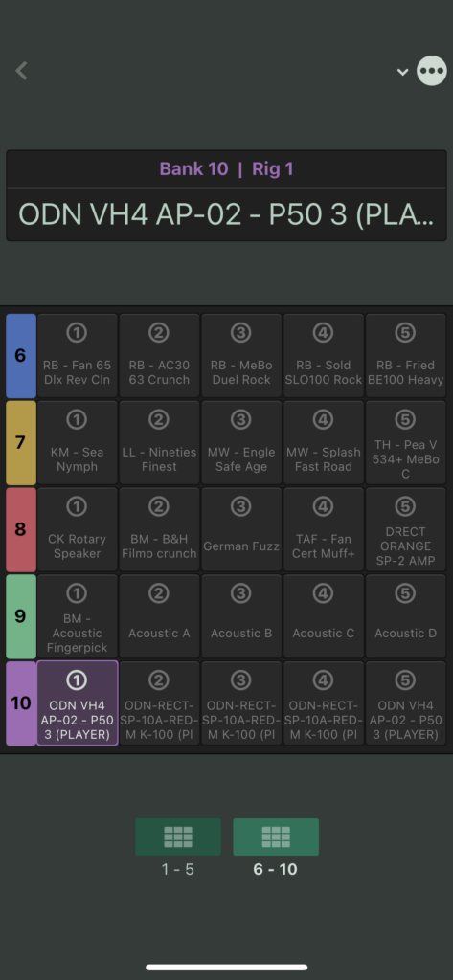The width and height of the screenshot is (453, 980).
Task: Load rig RB - AC30 63 Crunch
Action: coord(159,356)
